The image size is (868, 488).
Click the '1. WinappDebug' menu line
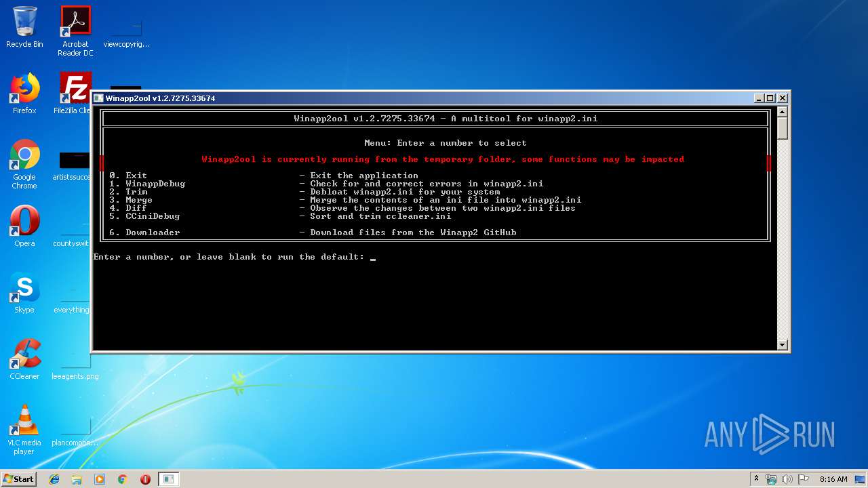[x=326, y=184]
